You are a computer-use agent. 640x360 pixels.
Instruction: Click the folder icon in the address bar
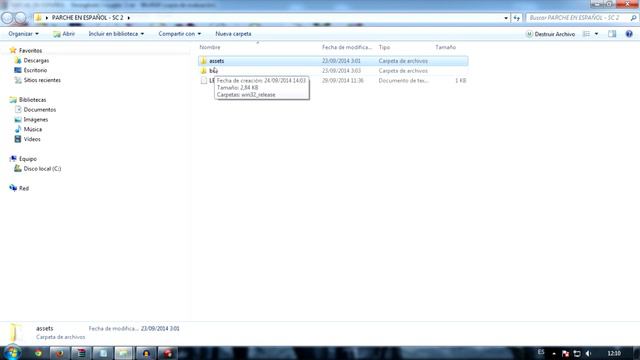point(38,18)
